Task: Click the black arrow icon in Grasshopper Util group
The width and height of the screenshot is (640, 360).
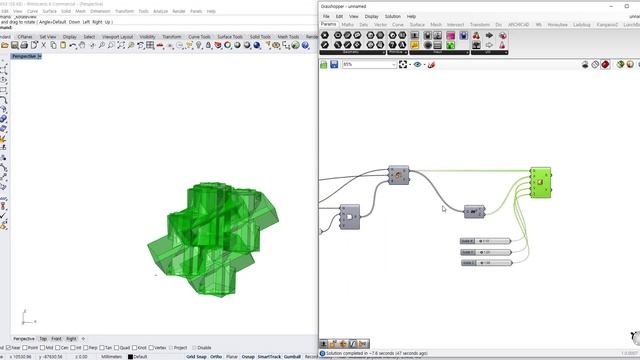Action: point(489,36)
